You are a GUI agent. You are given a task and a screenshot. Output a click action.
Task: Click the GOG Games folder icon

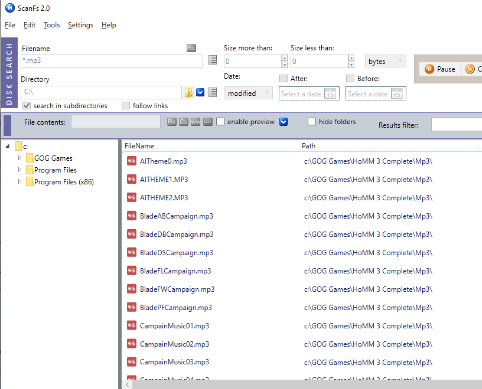30,158
